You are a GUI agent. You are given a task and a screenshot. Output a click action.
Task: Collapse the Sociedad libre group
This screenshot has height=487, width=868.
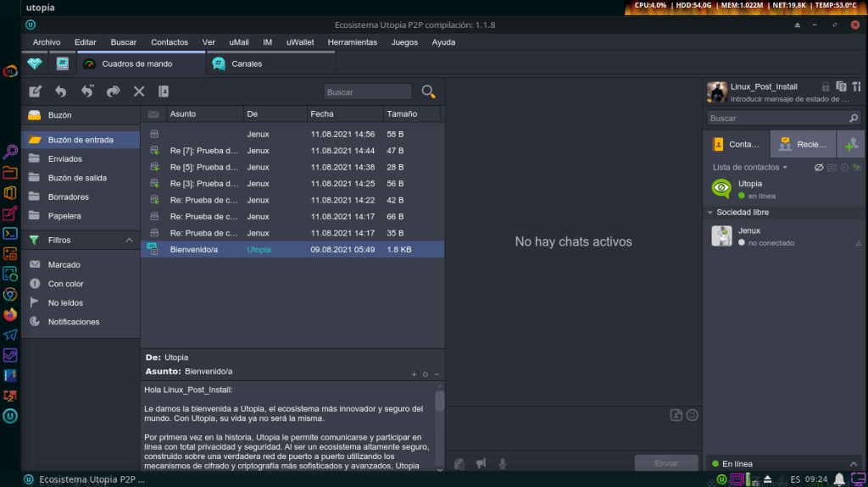[710, 213]
